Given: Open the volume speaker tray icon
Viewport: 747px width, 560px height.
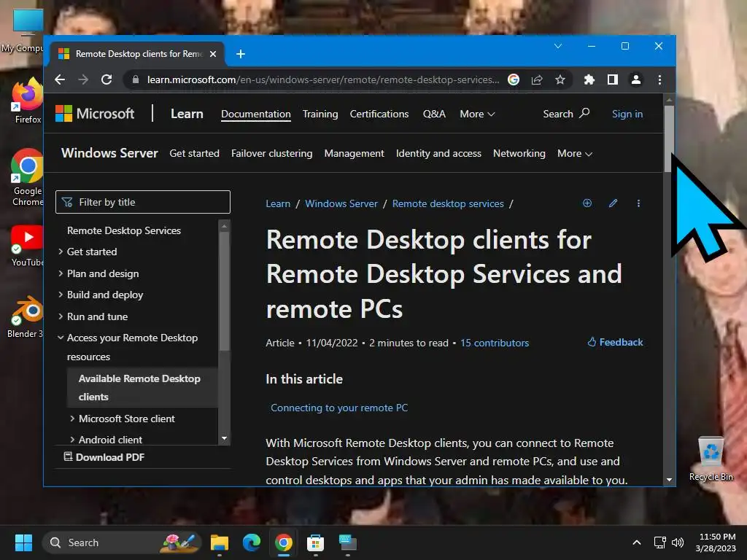Looking at the screenshot, I should point(678,542).
